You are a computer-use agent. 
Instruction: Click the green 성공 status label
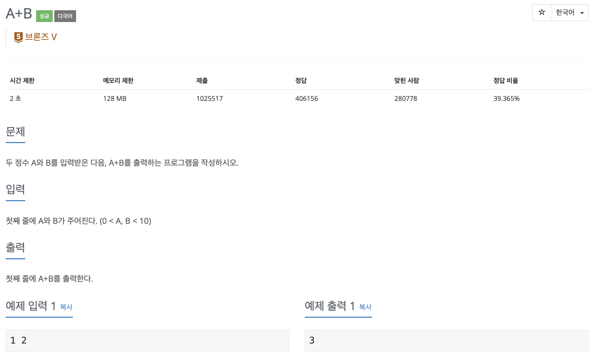click(x=44, y=16)
